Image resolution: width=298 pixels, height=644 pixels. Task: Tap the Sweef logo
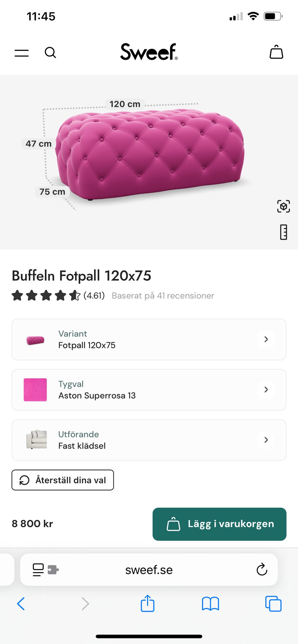coord(149,52)
